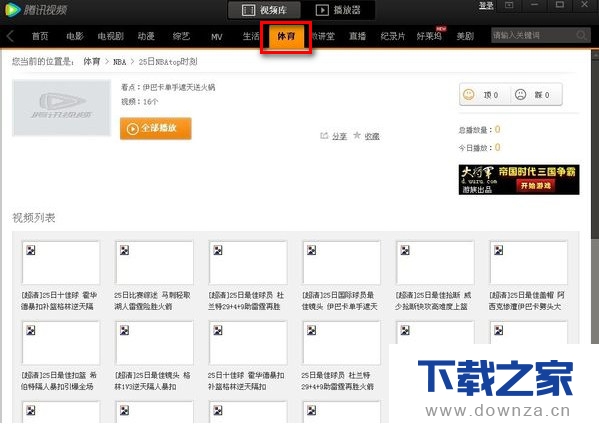Click the album cover placeholder thumbnail
This screenshot has height=429, width=599.
(x=62, y=108)
